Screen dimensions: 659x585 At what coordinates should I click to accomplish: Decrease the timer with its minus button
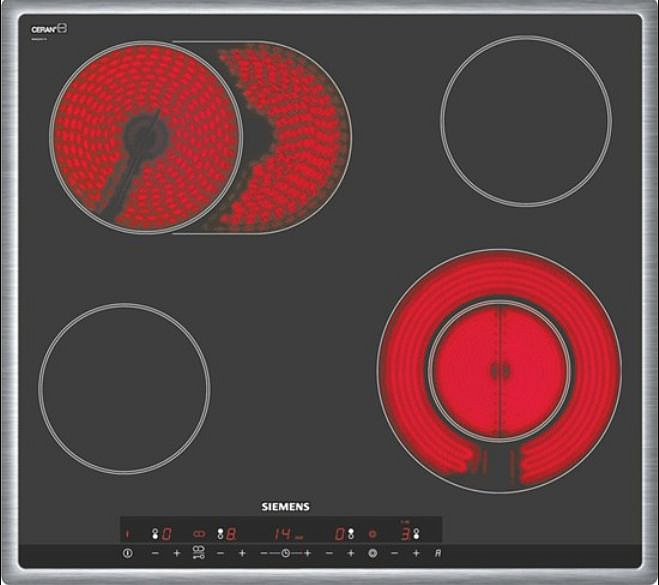pos(265,553)
